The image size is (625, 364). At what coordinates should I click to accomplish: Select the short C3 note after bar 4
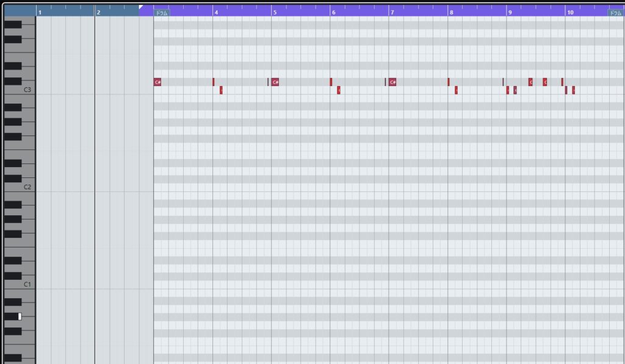[221, 90]
